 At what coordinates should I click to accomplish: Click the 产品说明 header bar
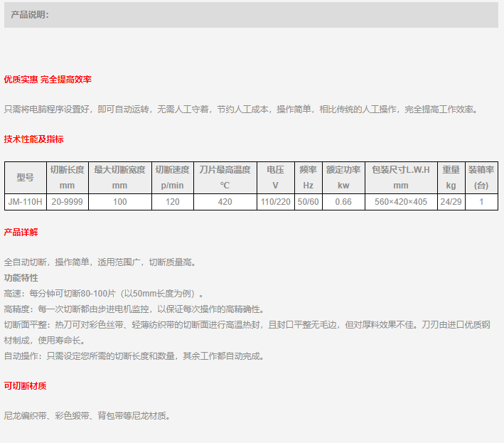coord(251,15)
